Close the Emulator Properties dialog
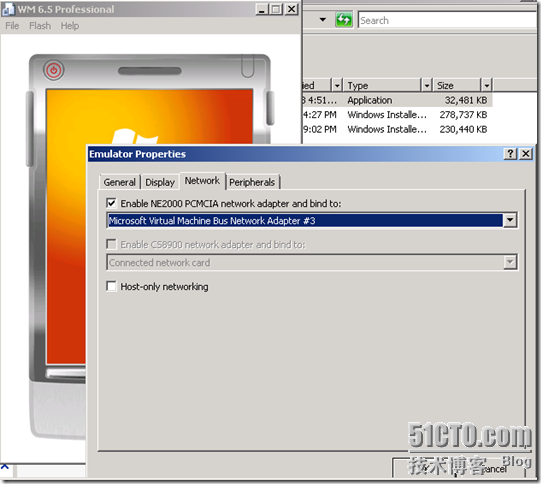 [526, 154]
